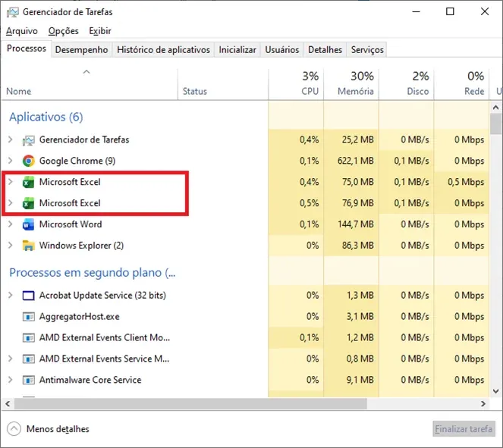The height and width of the screenshot is (448, 503).
Task: Collapse view with Menos detalhes arrow icon
Action: coord(14,429)
